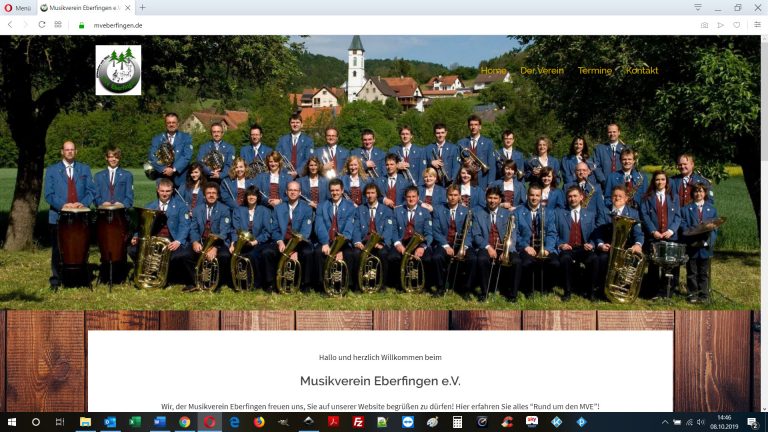Launch Outlook from taskbar

tap(110, 422)
